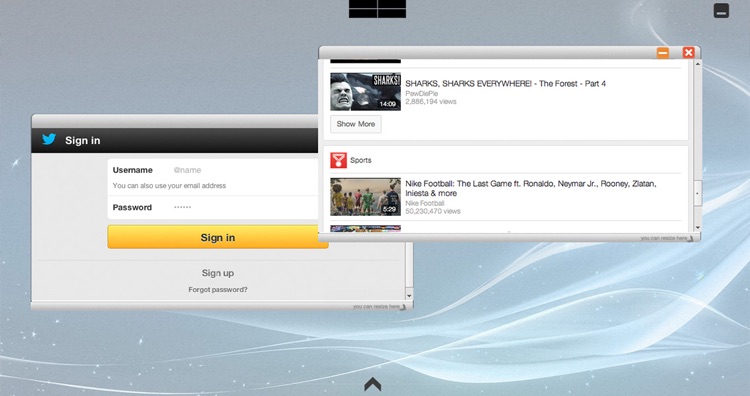Click Twitter window's resize handle corner

click(403, 307)
